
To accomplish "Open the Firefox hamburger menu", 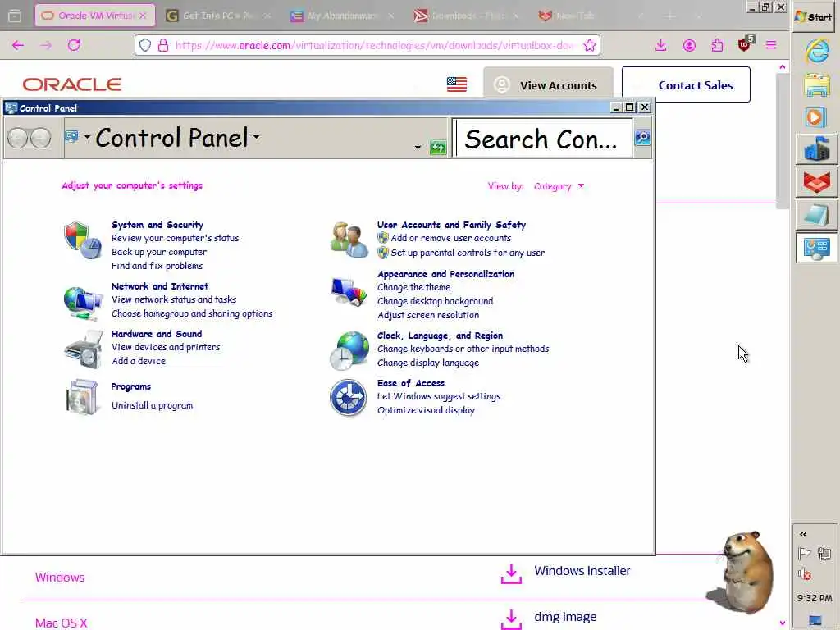I will click(771, 46).
